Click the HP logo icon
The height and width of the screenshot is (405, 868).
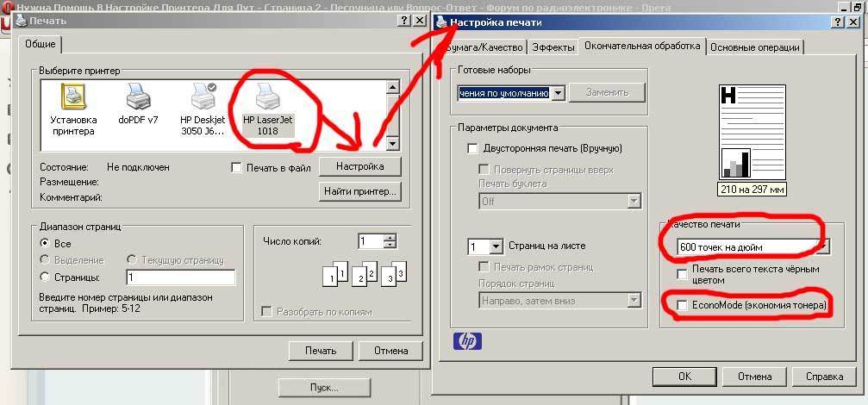(467, 341)
